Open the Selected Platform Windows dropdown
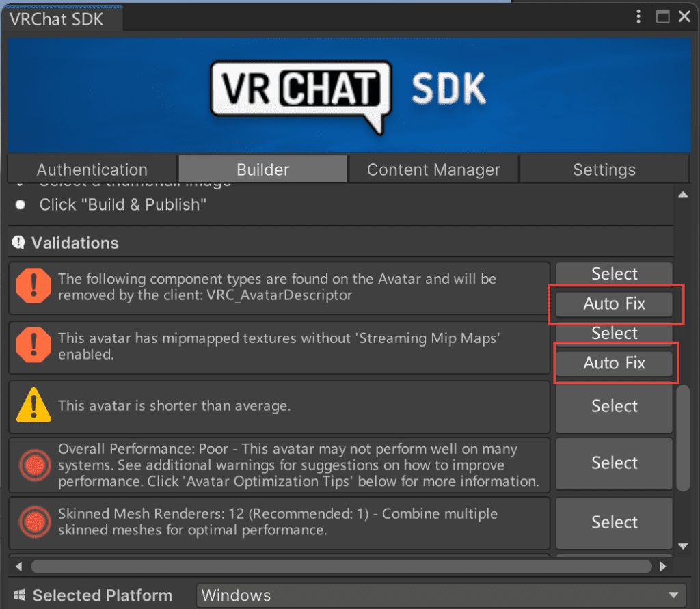This screenshot has width=700, height=609. coord(440,595)
